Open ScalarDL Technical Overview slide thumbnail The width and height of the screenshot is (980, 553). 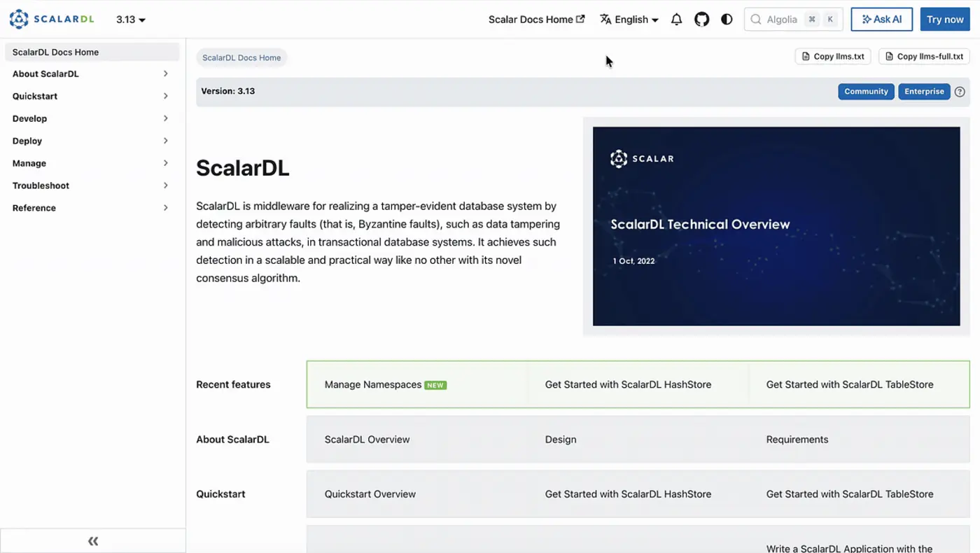pyautogui.click(x=776, y=226)
